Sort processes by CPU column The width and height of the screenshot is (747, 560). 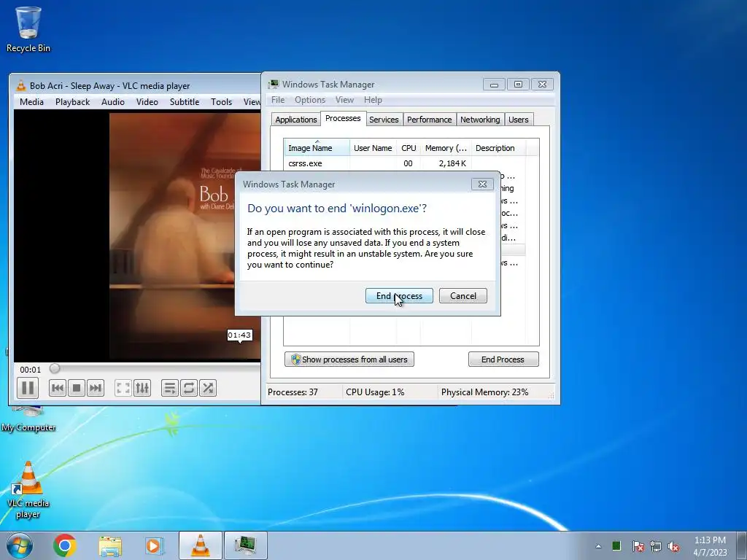[409, 148]
